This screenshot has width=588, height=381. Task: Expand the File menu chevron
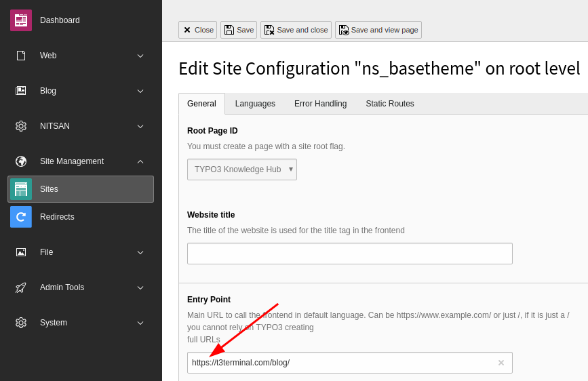140,252
